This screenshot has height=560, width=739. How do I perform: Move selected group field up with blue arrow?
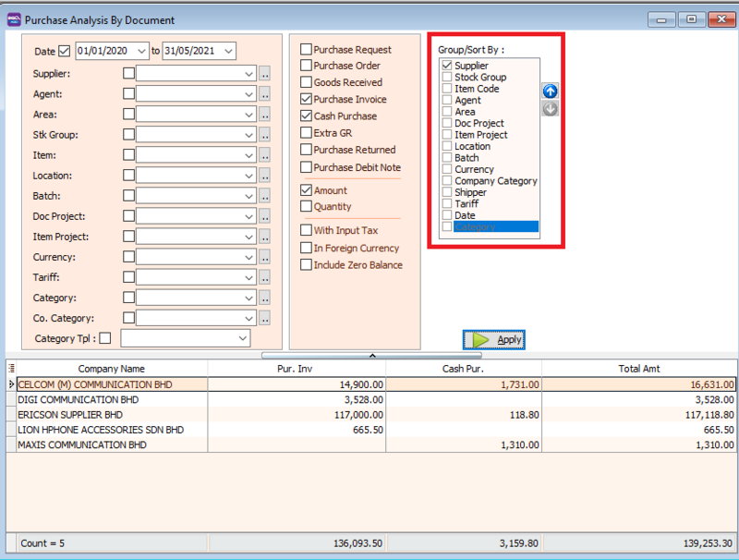[550, 91]
